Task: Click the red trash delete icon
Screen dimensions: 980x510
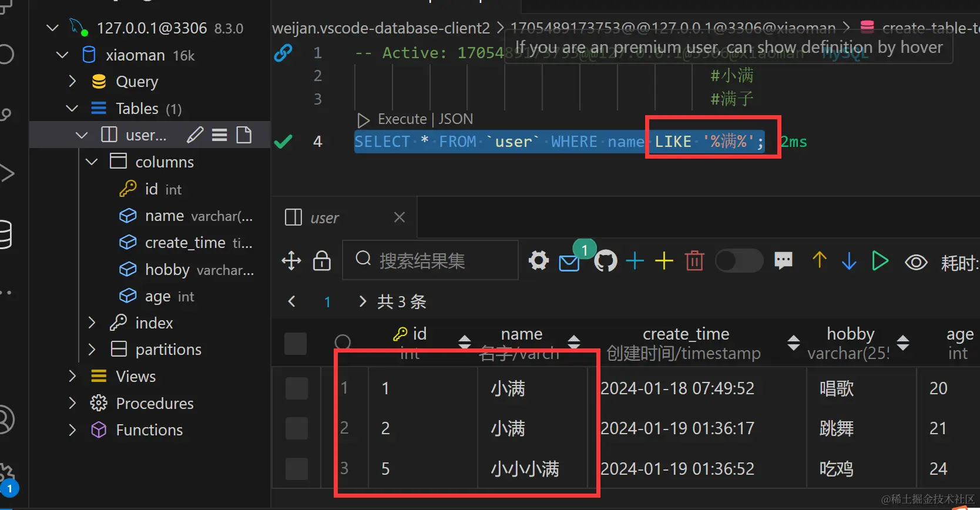Action: pyautogui.click(x=694, y=260)
